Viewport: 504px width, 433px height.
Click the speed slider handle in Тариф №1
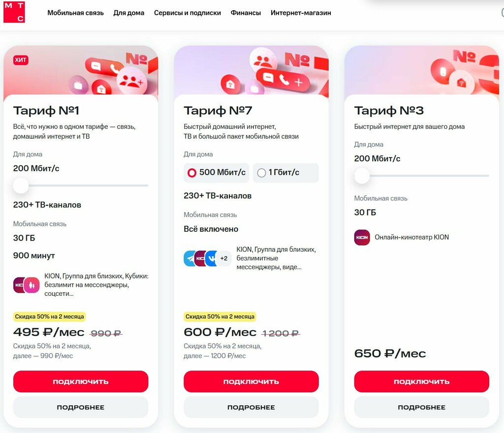21,186
